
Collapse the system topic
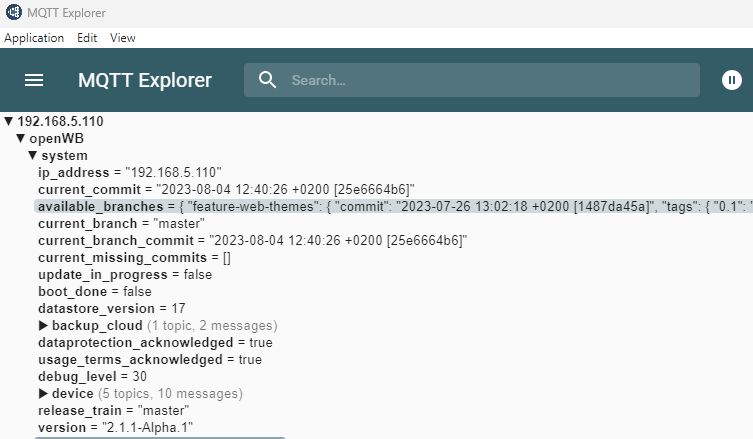[32, 155]
